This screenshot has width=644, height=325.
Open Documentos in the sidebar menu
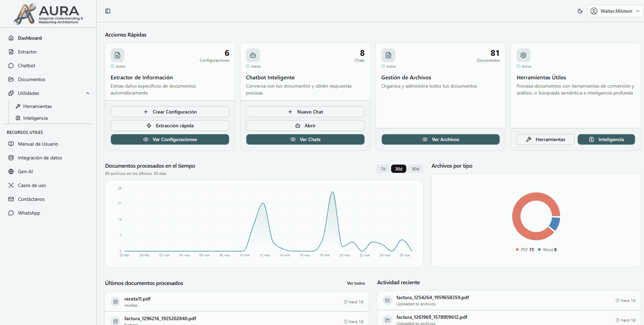[31, 79]
